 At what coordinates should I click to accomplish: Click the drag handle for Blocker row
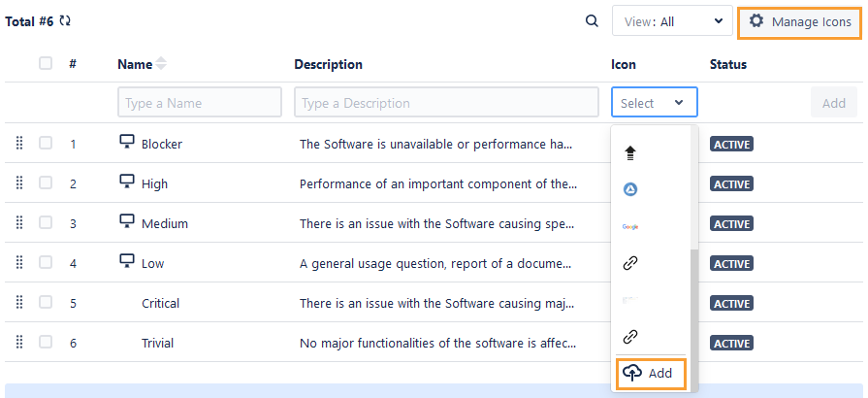coord(18,144)
